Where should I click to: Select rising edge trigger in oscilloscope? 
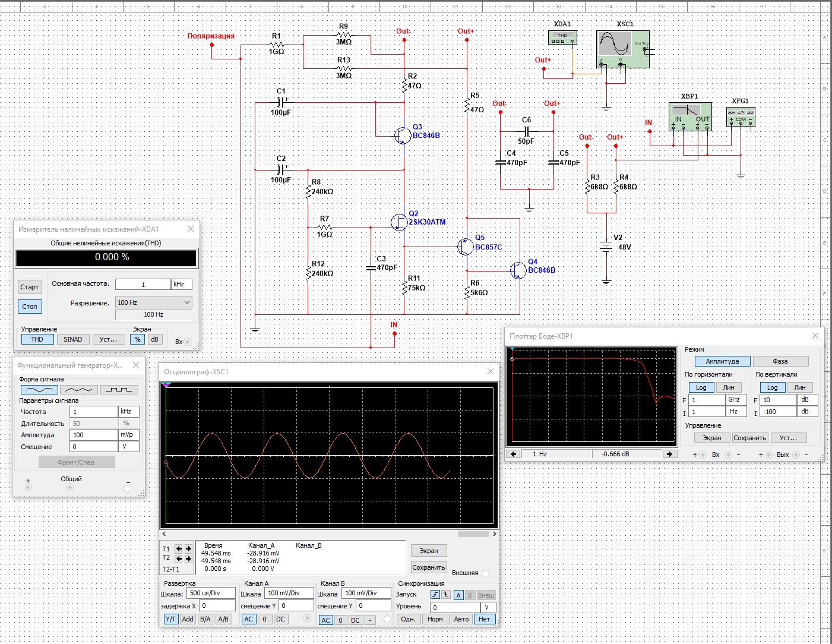[435, 595]
